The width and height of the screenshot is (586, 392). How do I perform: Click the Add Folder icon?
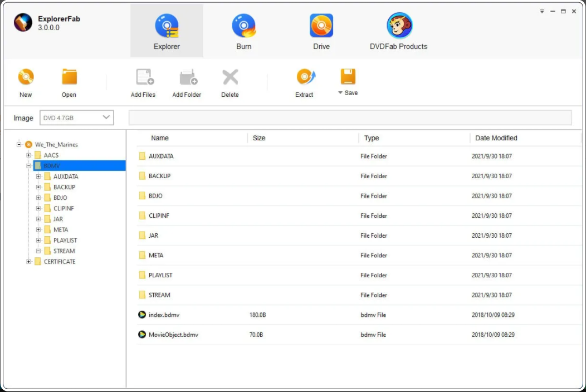click(x=188, y=77)
